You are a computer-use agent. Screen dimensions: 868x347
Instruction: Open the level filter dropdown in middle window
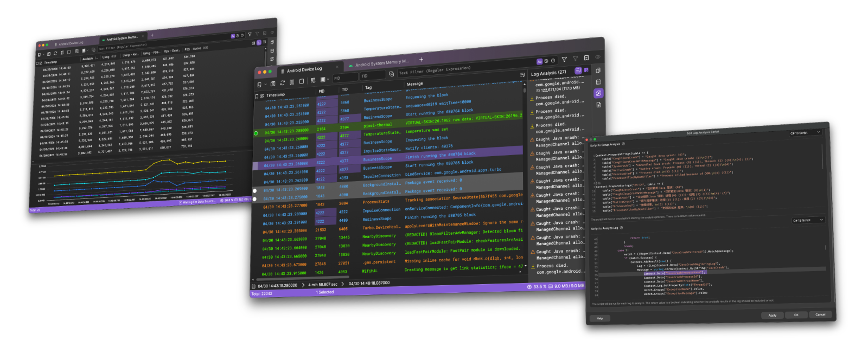click(325, 79)
